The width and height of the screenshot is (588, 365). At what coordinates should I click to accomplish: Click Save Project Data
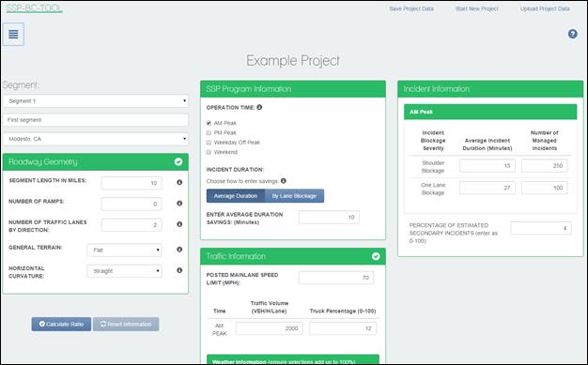pyautogui.click(x=411, y=8)
